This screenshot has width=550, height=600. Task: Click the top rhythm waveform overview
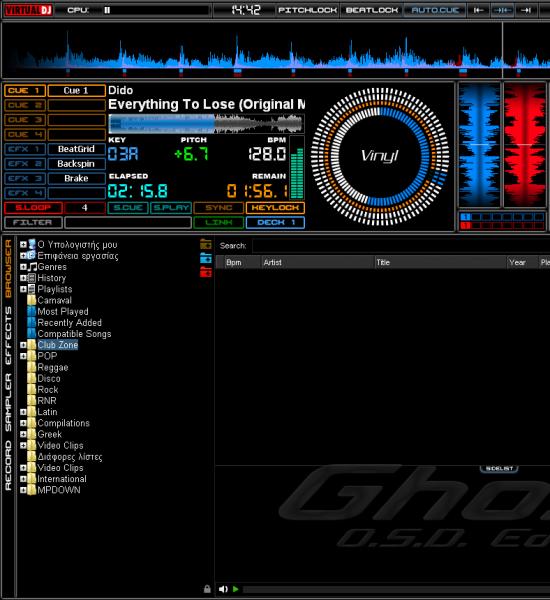(276, 51)
